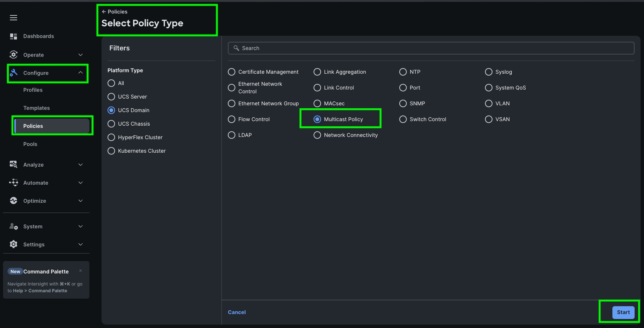Go to Pools in sidebar
644x328 pixels.
[30, 144]
